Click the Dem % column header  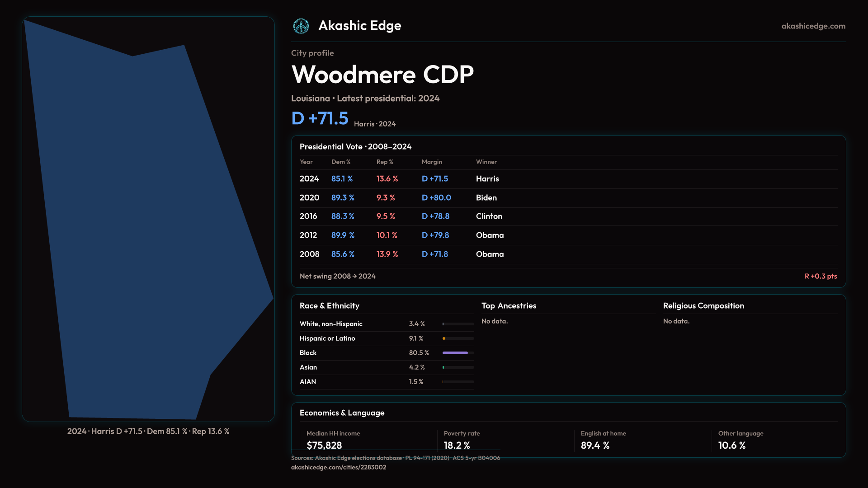click(340, 162)
